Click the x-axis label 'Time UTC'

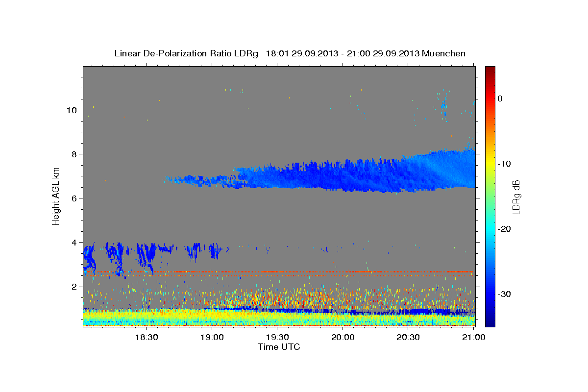279,347
